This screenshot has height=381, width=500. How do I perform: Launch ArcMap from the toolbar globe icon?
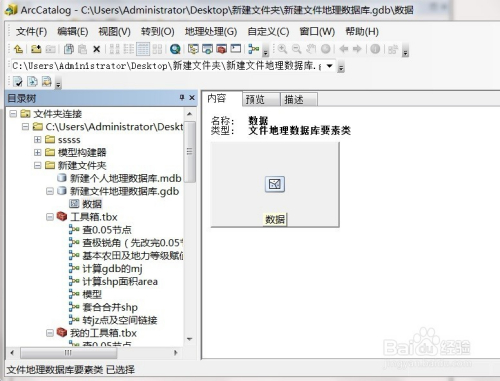[x=175, y=49]
